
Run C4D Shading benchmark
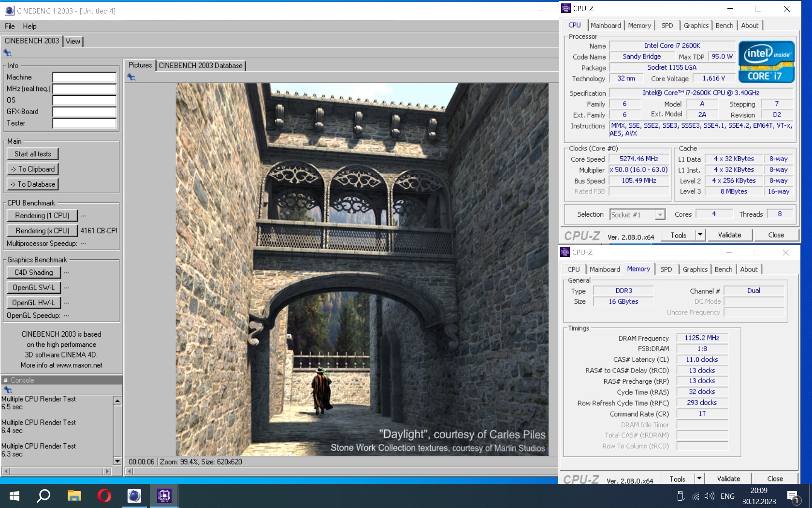coord(34,272)
